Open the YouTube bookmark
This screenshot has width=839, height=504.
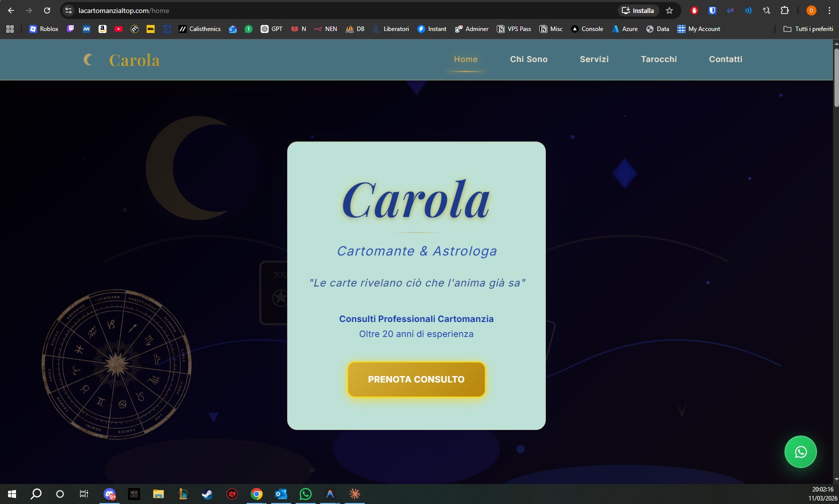click(118, 28)
